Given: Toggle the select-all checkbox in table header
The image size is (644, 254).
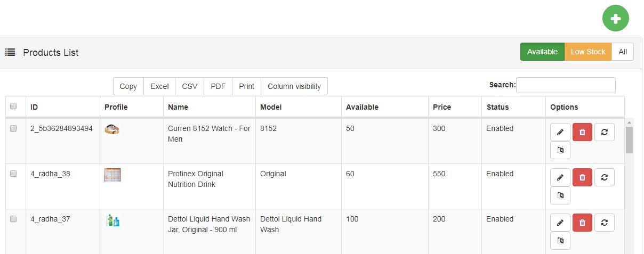Looking at the screenshot, I should click(x=14, y=106).
